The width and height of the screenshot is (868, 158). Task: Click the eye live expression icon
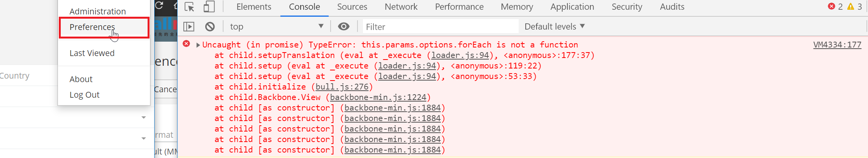coord(343,26)
